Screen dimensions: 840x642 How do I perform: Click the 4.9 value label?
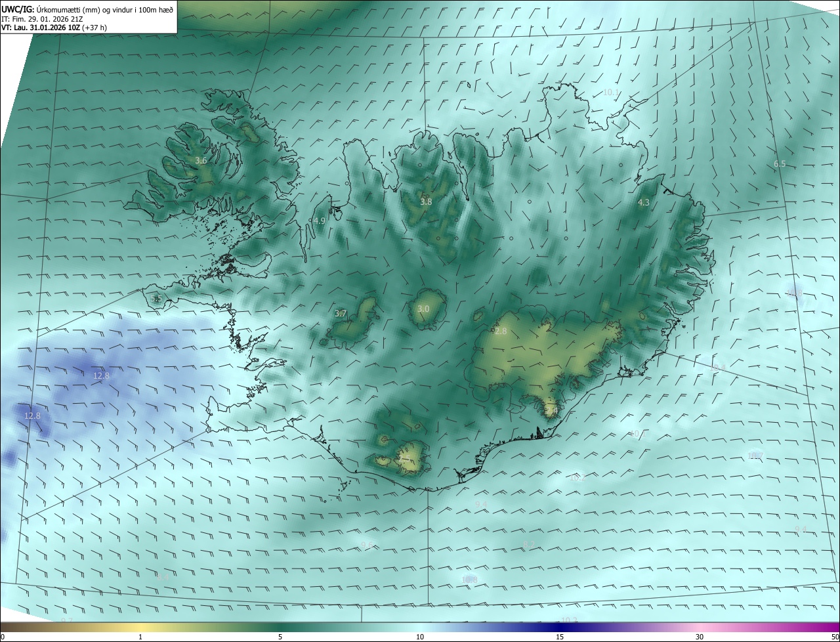320,221
